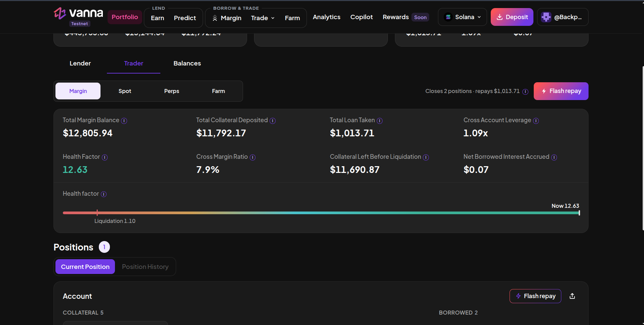Image resolution: width=644 pixels, height=325 pixels.
Task: Expand the Trade menu dropdown
Action: point(263,18)
